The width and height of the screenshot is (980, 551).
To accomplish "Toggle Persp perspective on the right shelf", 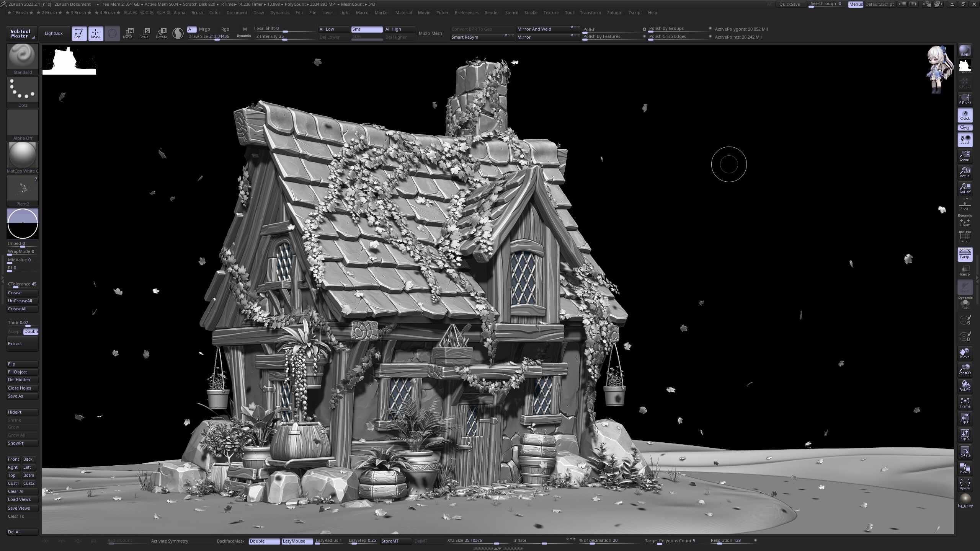I will pyautogui.click(x=965, y=254).
